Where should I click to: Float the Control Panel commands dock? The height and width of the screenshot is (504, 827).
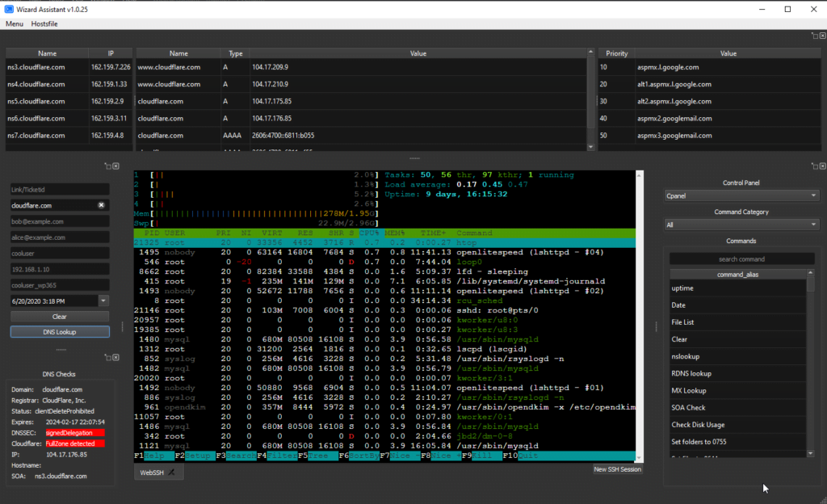(x=815, y=166)
